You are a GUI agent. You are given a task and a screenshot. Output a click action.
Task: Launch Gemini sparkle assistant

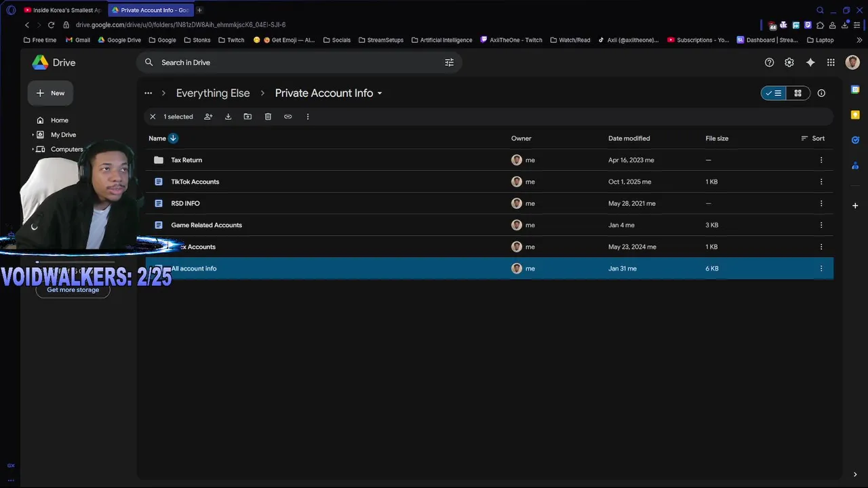click(810, 62)
